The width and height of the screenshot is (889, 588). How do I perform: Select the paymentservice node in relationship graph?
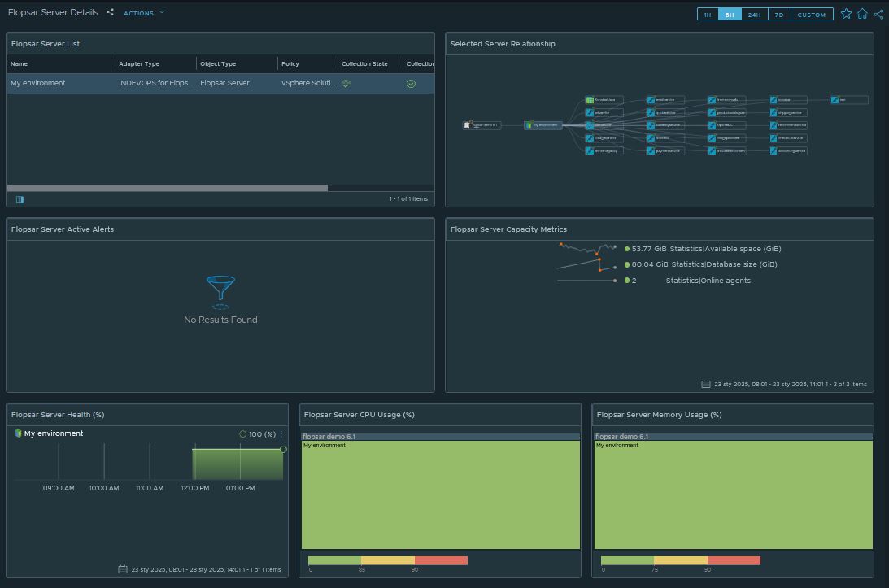click(x=665, y=150)
